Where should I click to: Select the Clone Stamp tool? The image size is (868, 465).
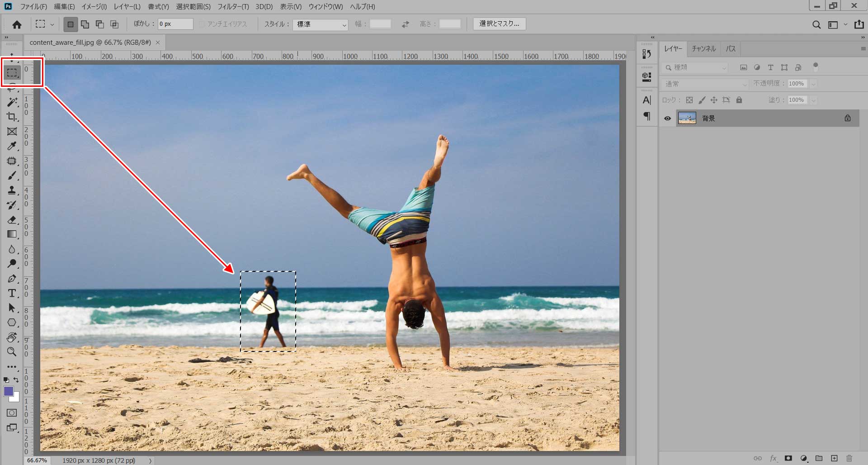pyautogui.click(x=12, y=190)
